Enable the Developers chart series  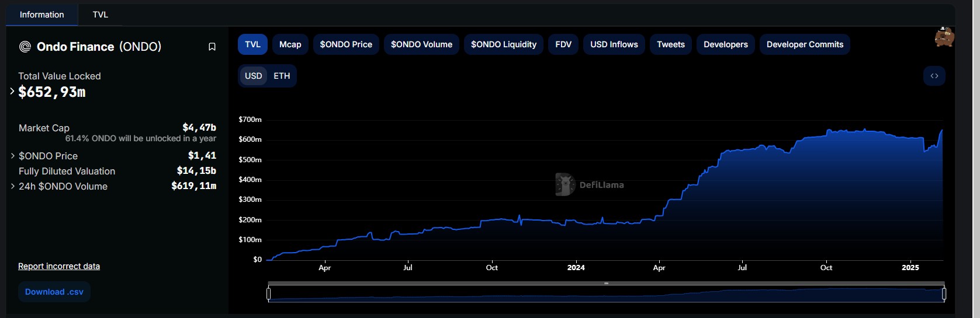click(x=726, y=44)
